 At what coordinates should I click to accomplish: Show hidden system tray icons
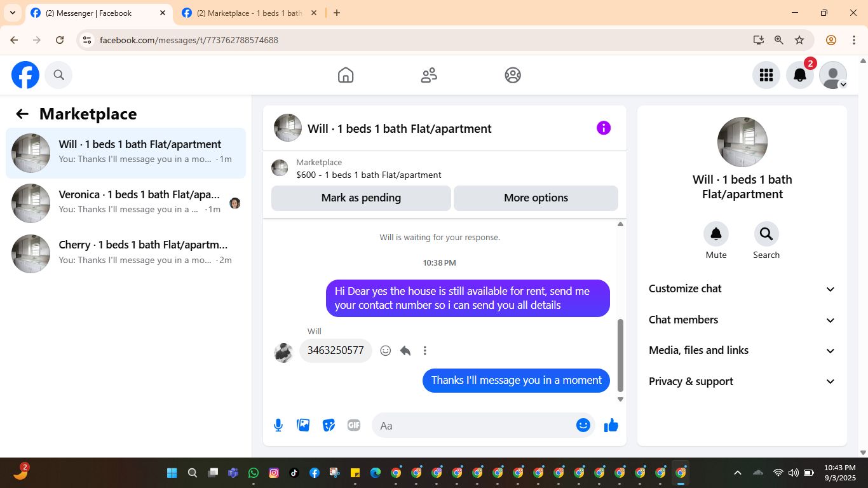(x=738, y=473)
